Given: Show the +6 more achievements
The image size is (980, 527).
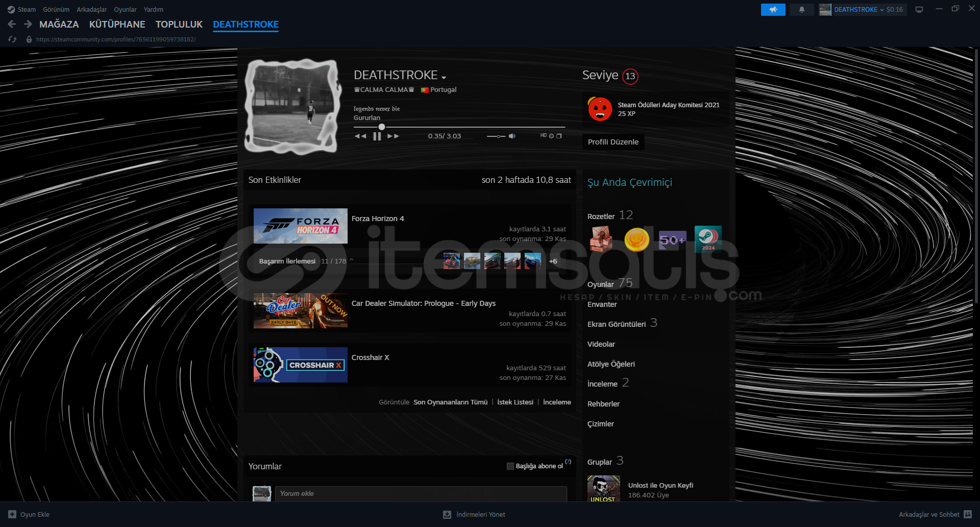Looking at the screenshot, I should (x=553, y=261).
